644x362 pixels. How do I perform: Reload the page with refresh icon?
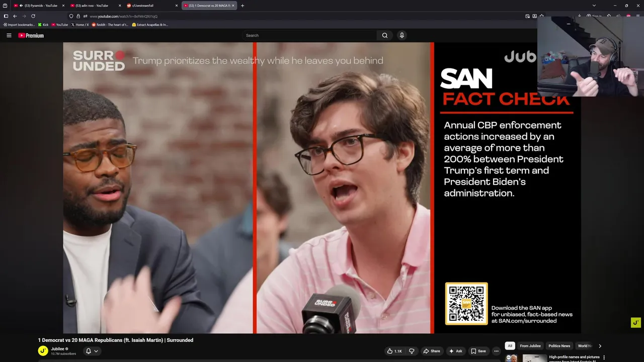tap(33, 16)
